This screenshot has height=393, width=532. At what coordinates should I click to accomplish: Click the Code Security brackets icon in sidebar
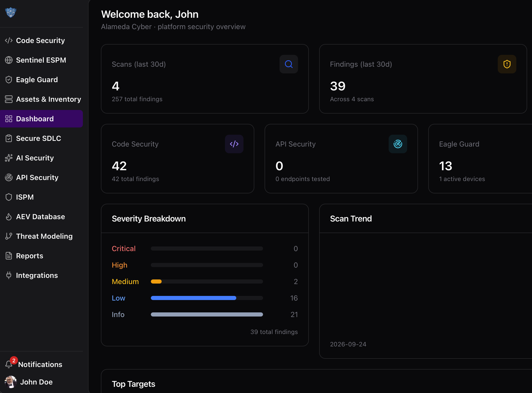tap(9, 40)
